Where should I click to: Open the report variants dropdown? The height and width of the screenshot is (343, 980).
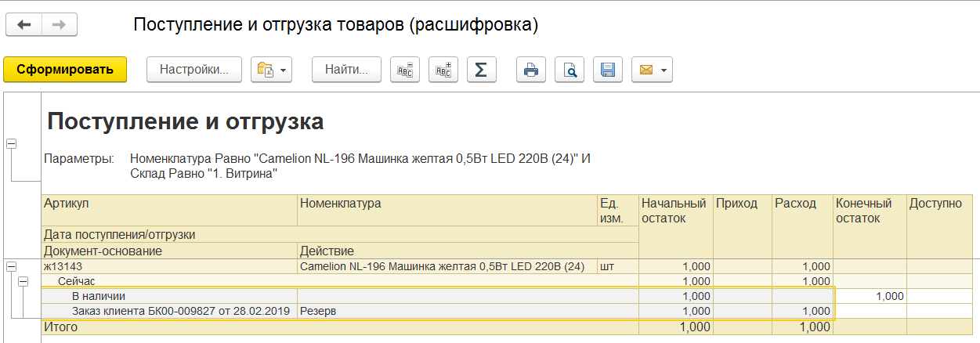pos(271,70)
